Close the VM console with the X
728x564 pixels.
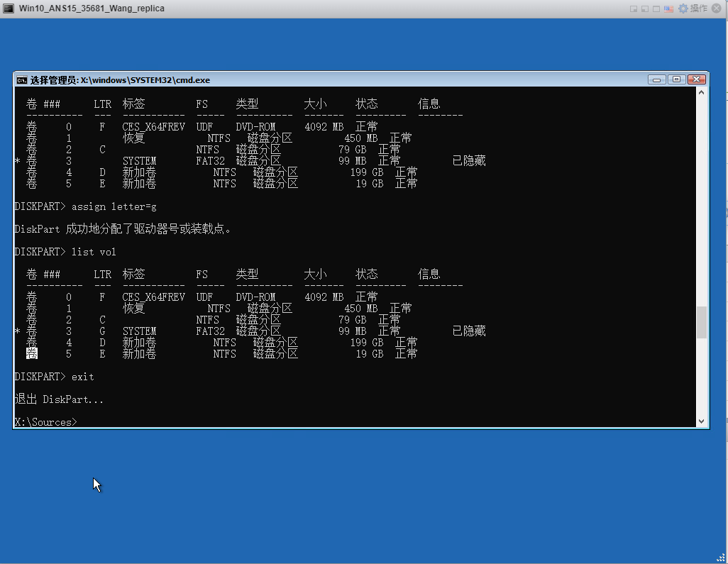pos(717,9)
